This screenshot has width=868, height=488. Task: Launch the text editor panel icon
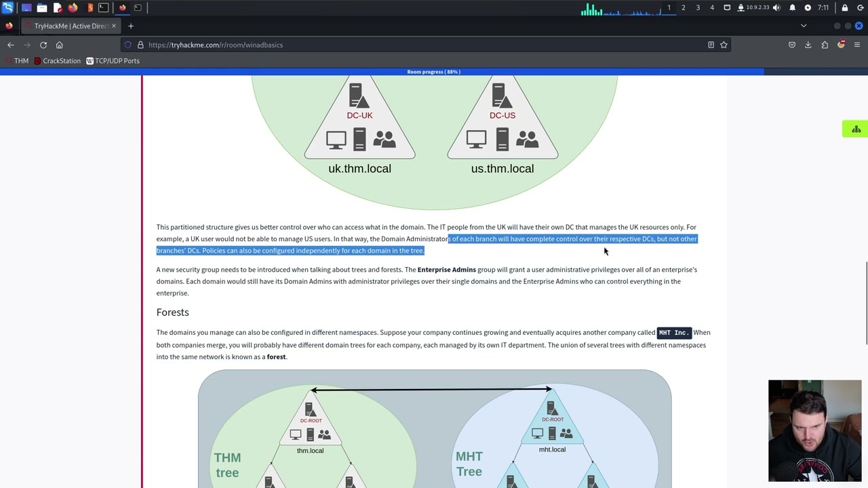coord(58,7)
